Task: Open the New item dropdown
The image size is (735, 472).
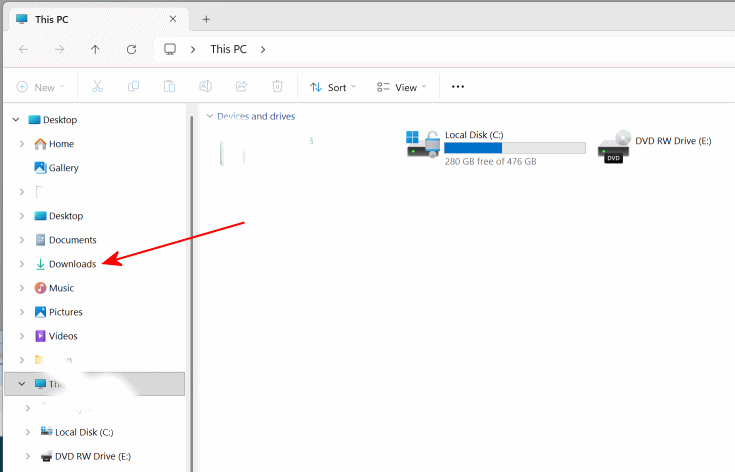Action: pos(41,87)
